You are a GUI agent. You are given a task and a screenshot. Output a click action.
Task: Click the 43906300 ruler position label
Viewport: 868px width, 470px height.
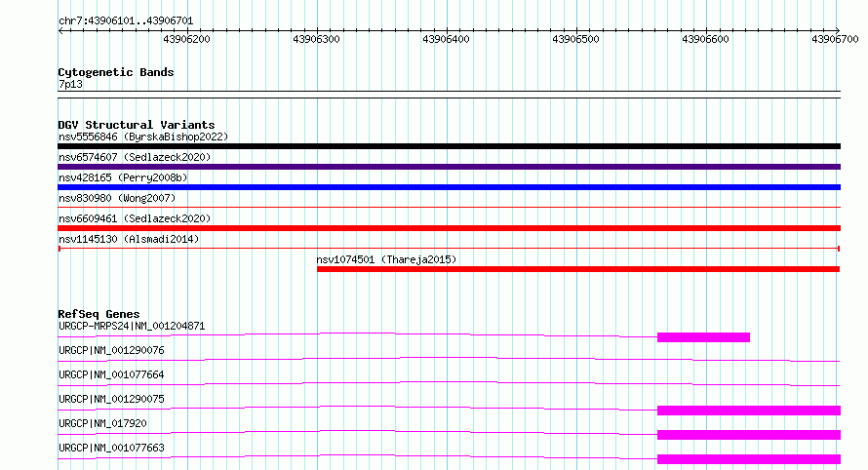pyautogui.click(x=316, y=39)
